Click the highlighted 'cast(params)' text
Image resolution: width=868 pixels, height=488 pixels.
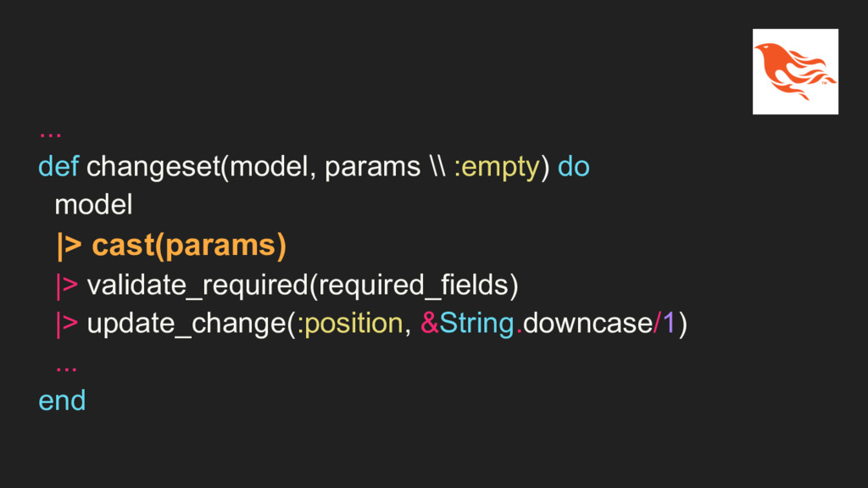[189, 245]
